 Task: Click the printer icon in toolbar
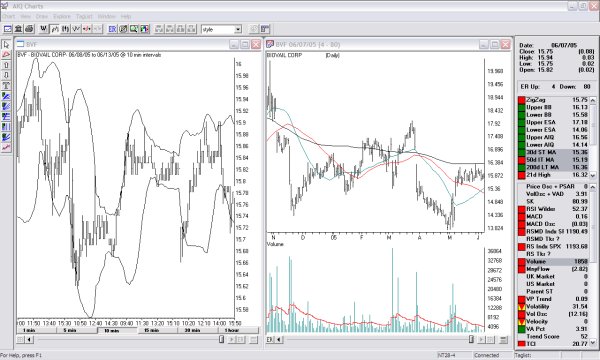coord(29,29)
